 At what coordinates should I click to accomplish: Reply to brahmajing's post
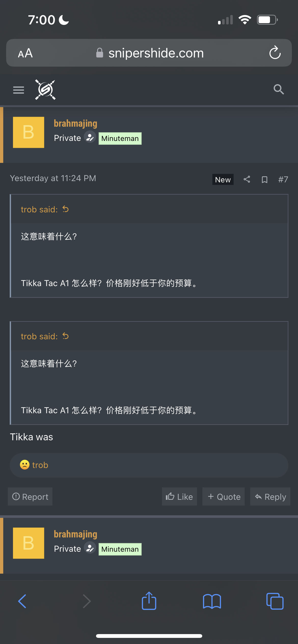(270, 496)
